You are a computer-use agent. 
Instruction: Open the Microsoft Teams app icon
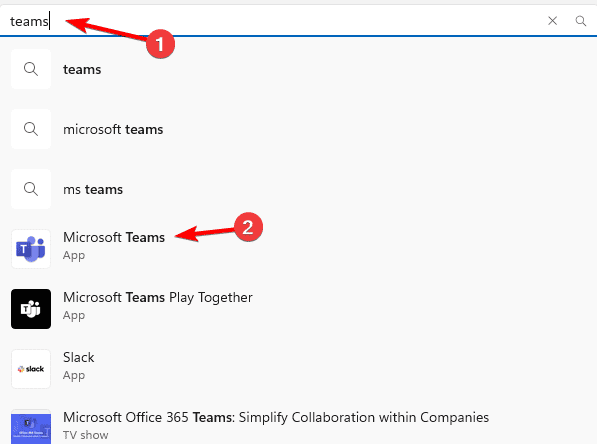click(x=31, y=249)
